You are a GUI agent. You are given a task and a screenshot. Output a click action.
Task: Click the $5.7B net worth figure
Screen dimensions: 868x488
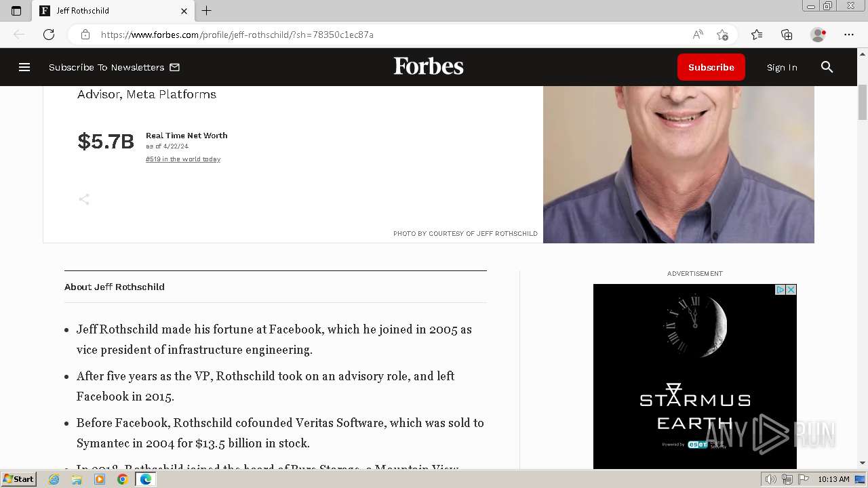[x=106, y=142]
